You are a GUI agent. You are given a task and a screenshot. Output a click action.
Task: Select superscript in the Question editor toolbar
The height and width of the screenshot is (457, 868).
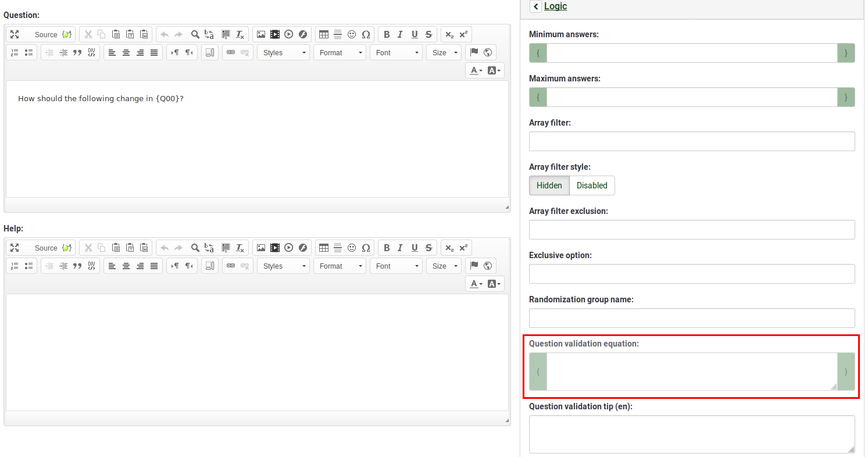coord(463,34)
